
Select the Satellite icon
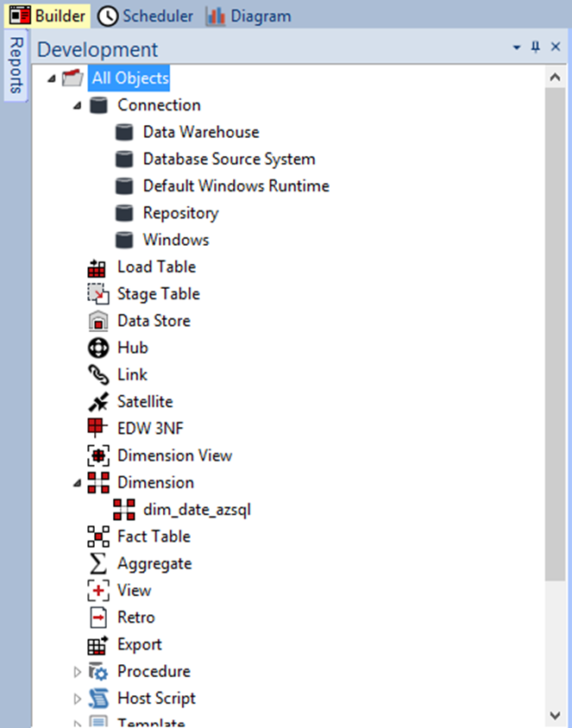[x=98, y=402]
